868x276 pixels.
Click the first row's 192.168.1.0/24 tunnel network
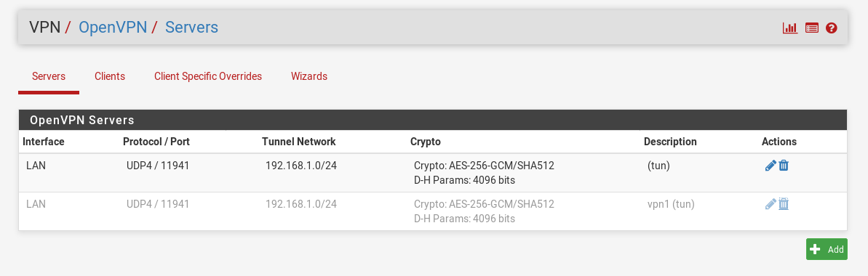(301, 166)
